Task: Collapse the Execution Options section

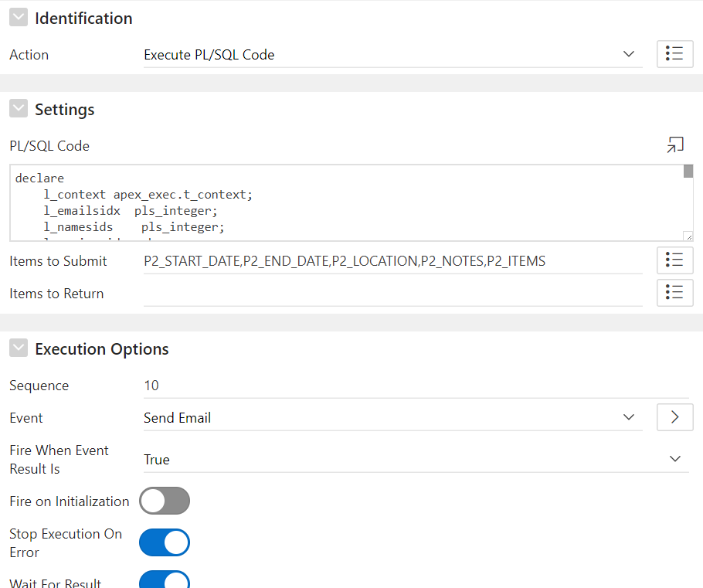Action: (19, 348)
